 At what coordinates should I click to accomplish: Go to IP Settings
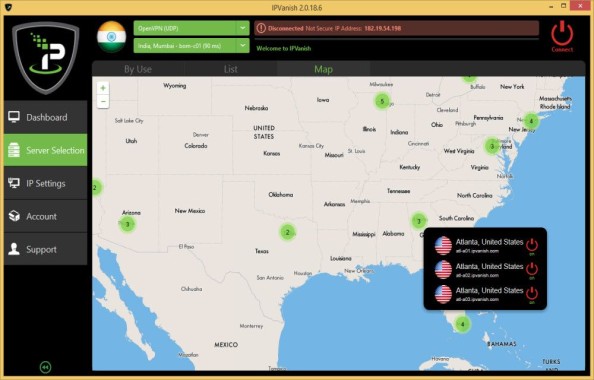coord(45,183)
